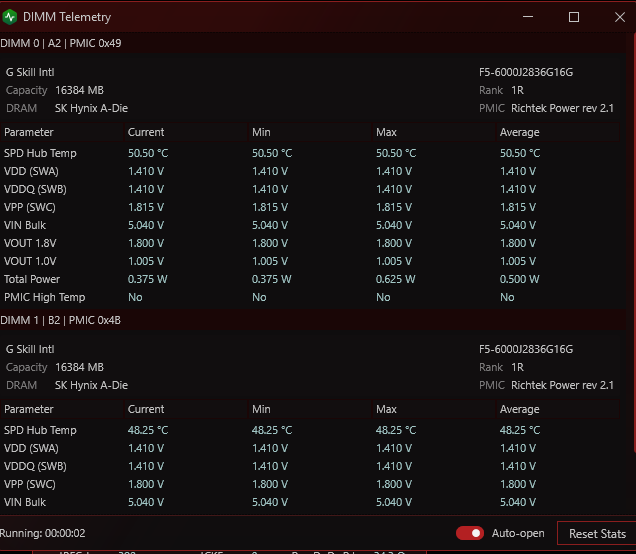Minimize the DIMM Telemetry window

tap(528, 17)
